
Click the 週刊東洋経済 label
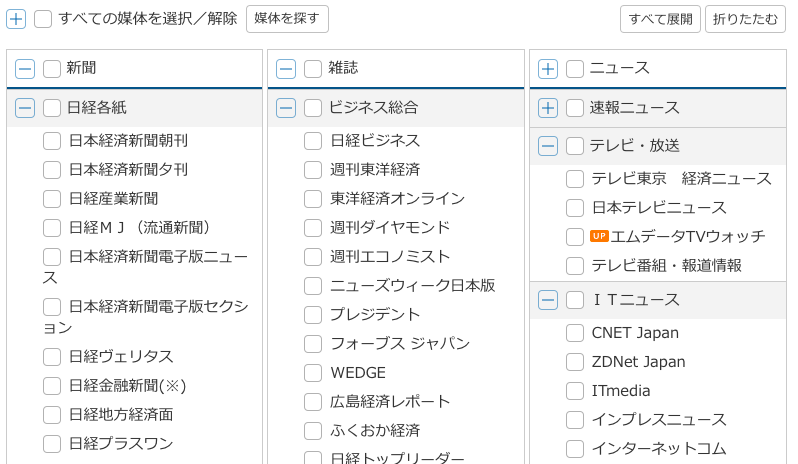pos(375,170)
